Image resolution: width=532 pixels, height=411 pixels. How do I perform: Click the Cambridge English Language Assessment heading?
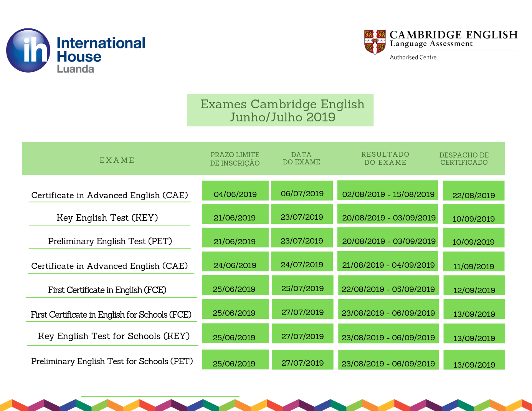454,39
